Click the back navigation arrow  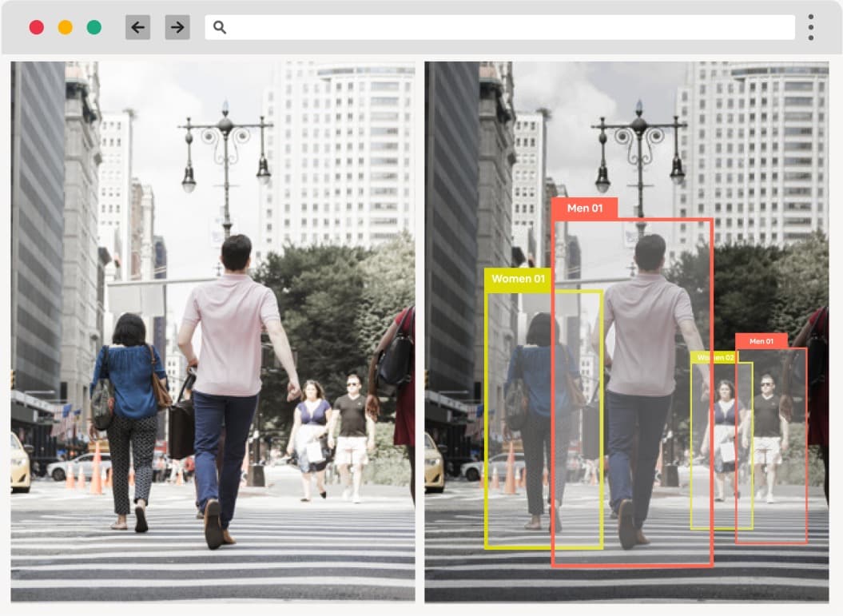click(137, 26)
